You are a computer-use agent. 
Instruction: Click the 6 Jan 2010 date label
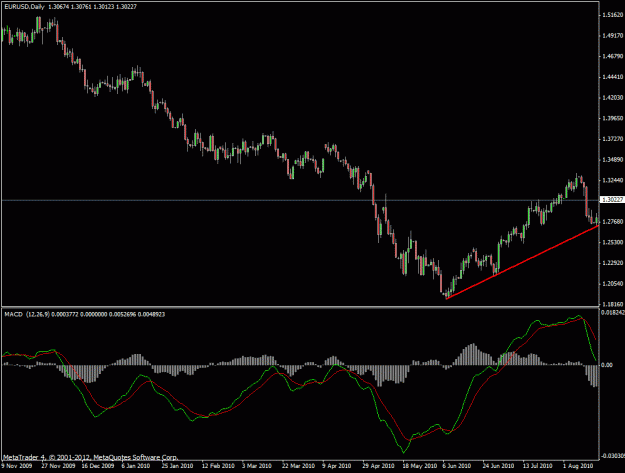(x=136, y=465)
